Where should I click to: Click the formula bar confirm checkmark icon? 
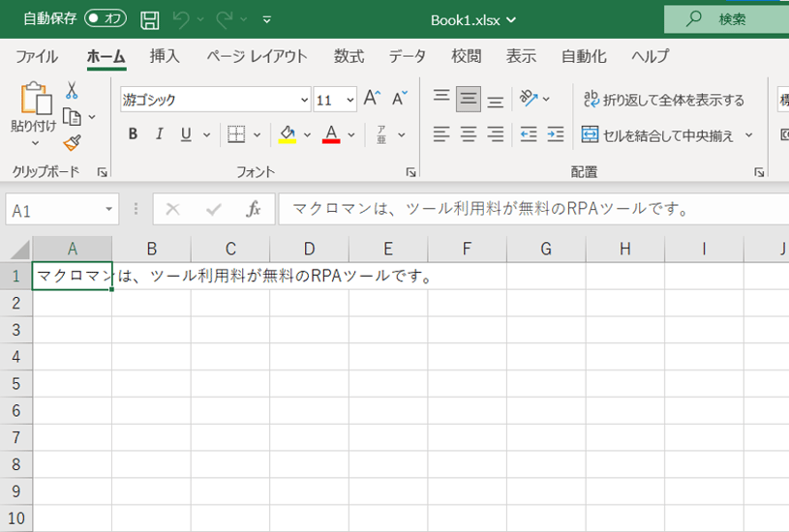point(213,209)
